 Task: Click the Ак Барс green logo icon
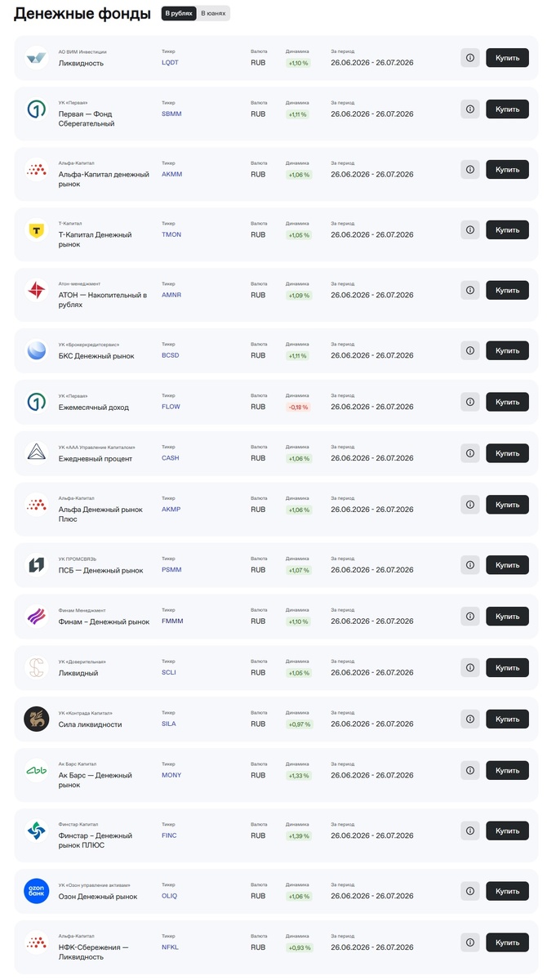(37, 770)
